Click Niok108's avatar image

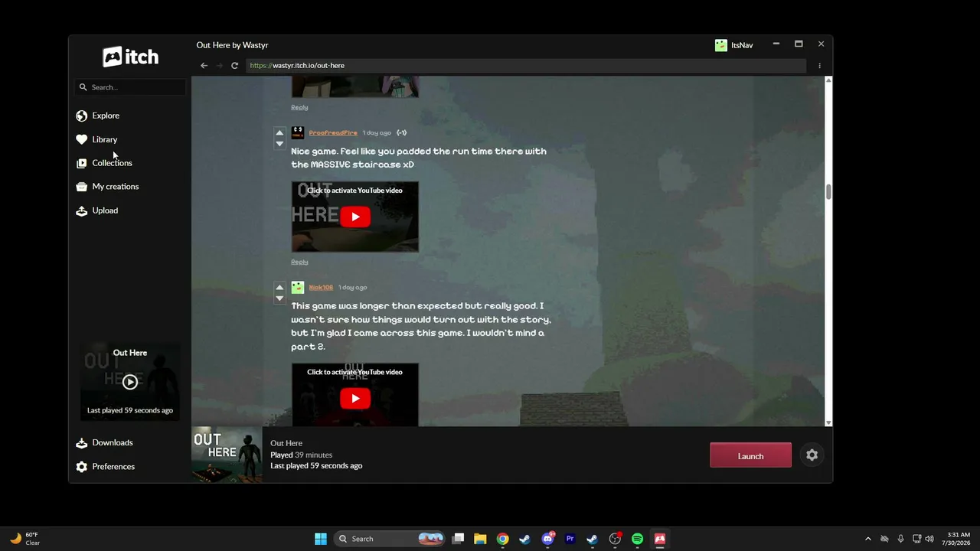[298, 287]
